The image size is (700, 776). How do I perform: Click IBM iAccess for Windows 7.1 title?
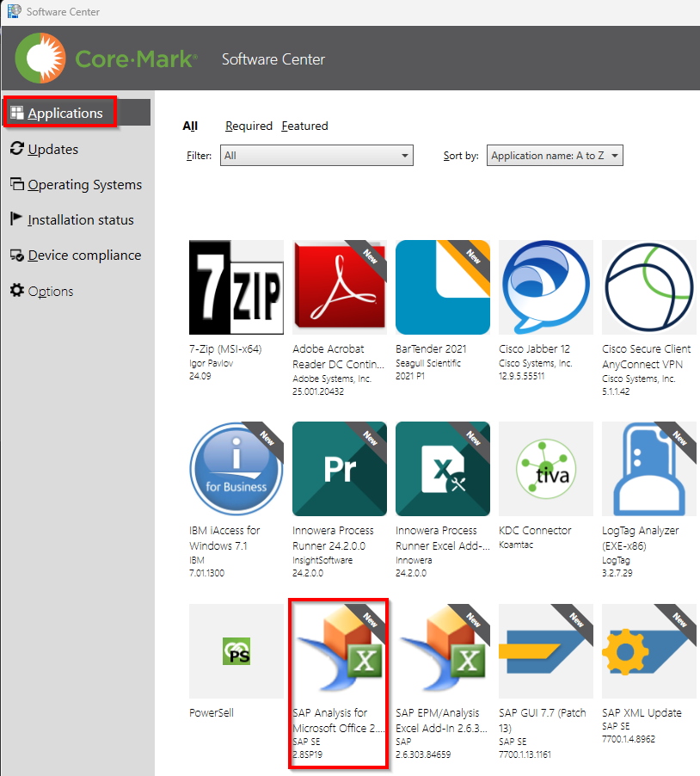[x=224, y=538]
